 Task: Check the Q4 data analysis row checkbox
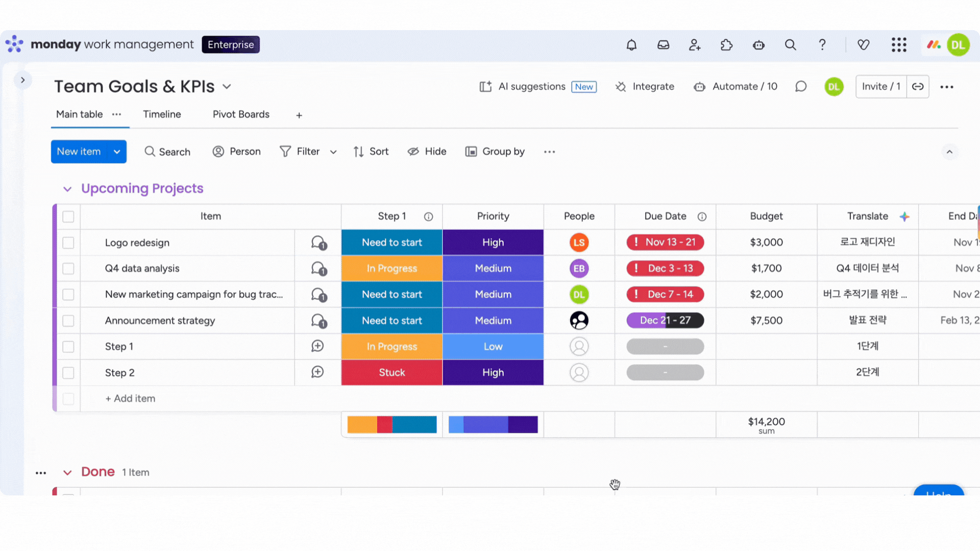tap(68, 268)
